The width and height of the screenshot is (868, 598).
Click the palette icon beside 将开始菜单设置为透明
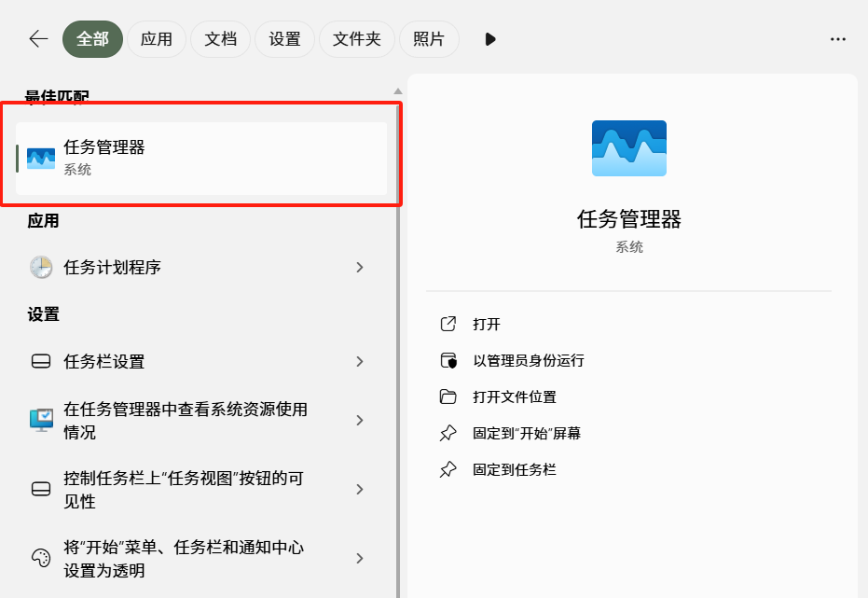(x=41, y=558)
